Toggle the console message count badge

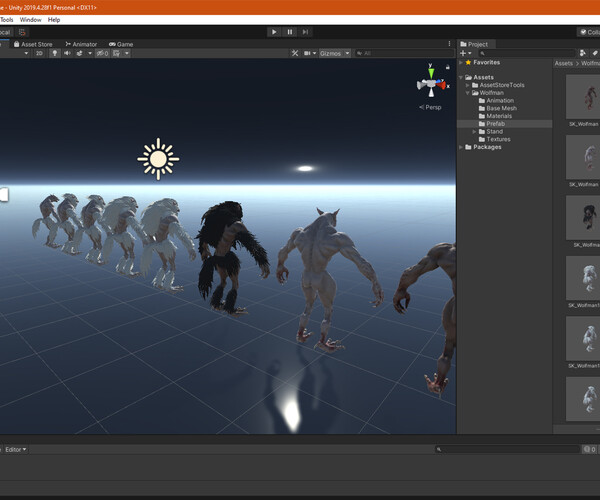pyautogui.click(x=589, y=450)
